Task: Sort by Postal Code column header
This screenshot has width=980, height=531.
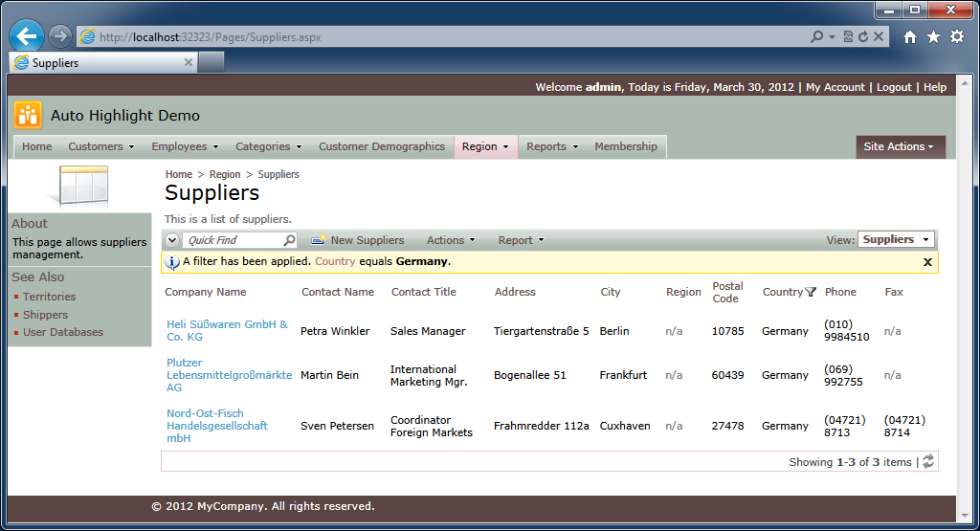Action: pyautogui.click(x=727, y=292)
